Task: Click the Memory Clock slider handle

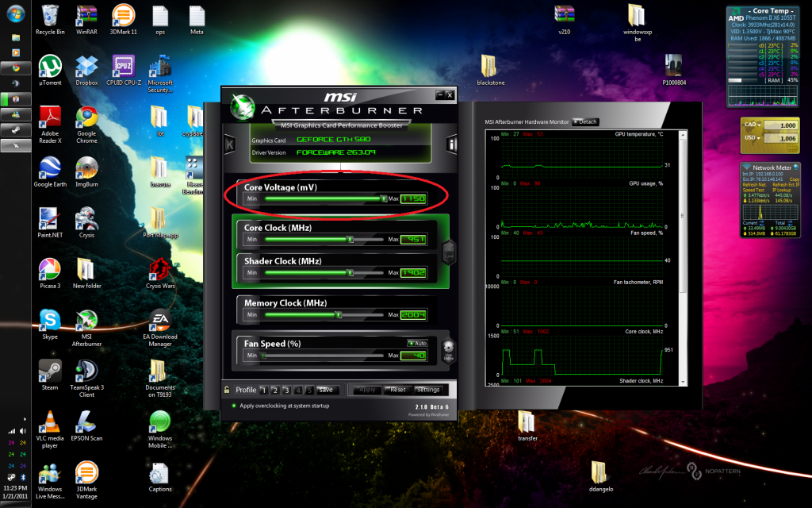Action: pos(338,314)
